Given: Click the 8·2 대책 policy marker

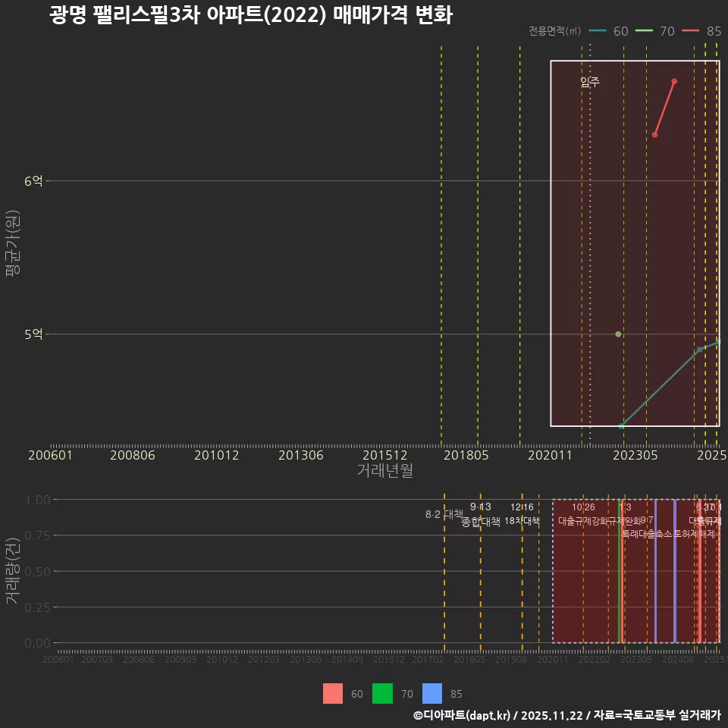Looking at the screenshot, I should tap(444, 513).
